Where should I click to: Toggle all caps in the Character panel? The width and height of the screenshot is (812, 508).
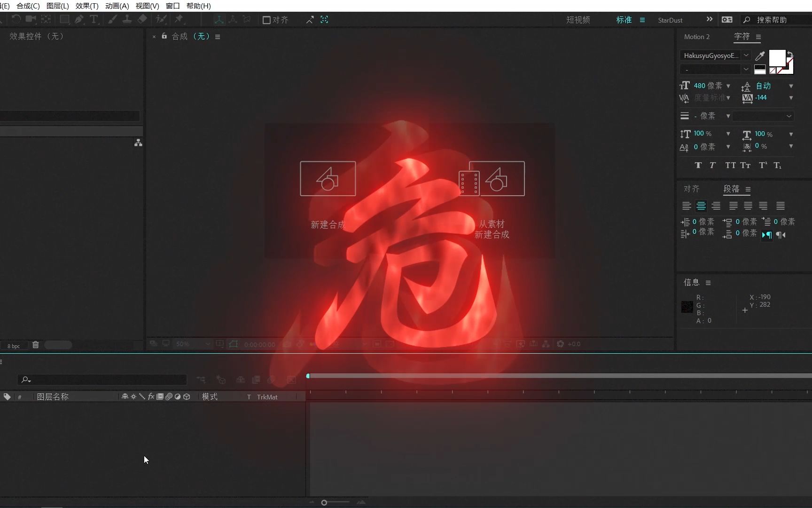coord(730,165)
